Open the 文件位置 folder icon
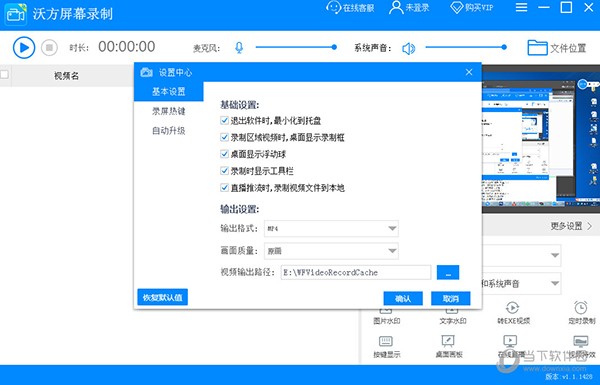This screenshot has width=600, height=385. 537,48
